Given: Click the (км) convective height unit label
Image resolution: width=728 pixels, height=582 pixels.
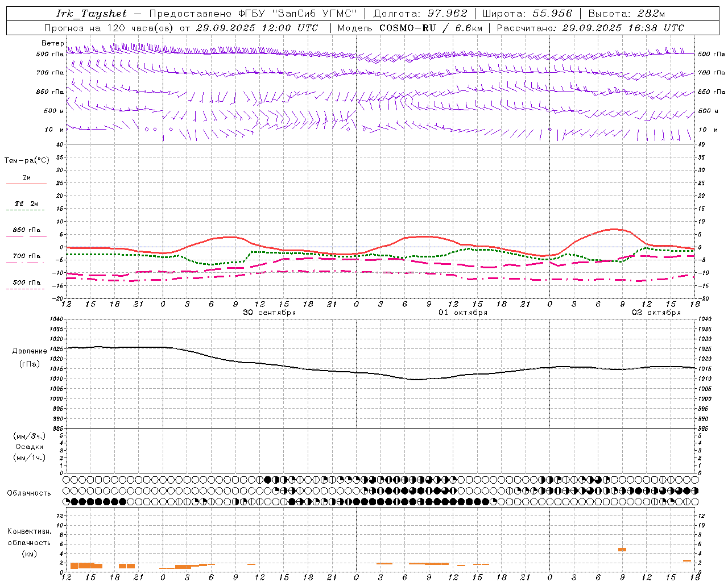Looking at the screenshot, I should [x=30, y=554].
